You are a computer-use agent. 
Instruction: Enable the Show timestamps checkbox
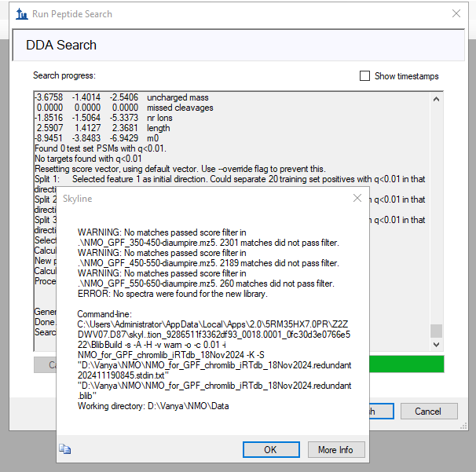click(364, 76)
